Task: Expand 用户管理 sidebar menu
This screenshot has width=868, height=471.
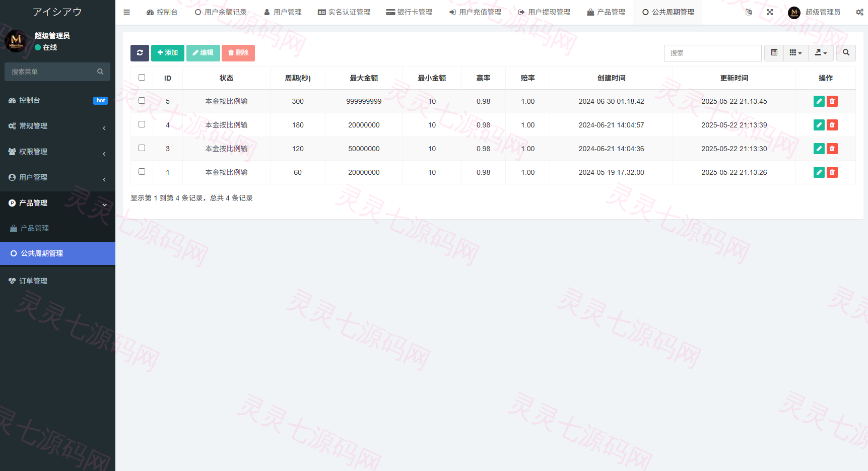Action: pyautogui.click(x=57, y=177)
